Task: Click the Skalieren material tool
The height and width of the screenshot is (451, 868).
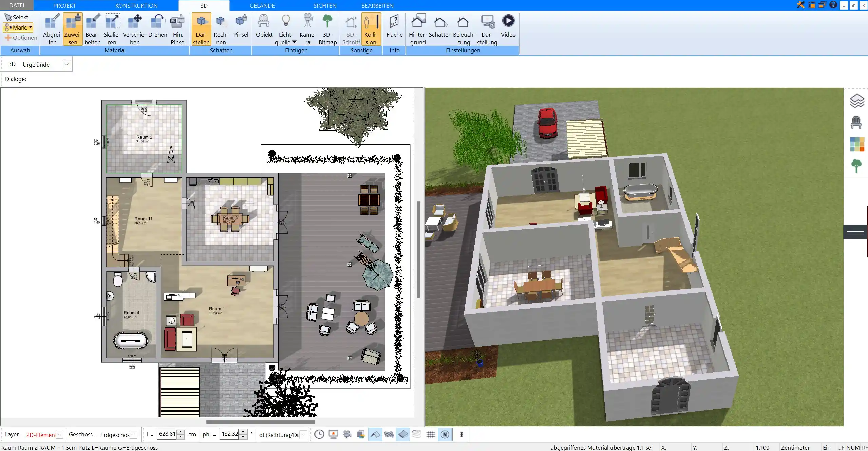Action: click(x=112, y=30)
